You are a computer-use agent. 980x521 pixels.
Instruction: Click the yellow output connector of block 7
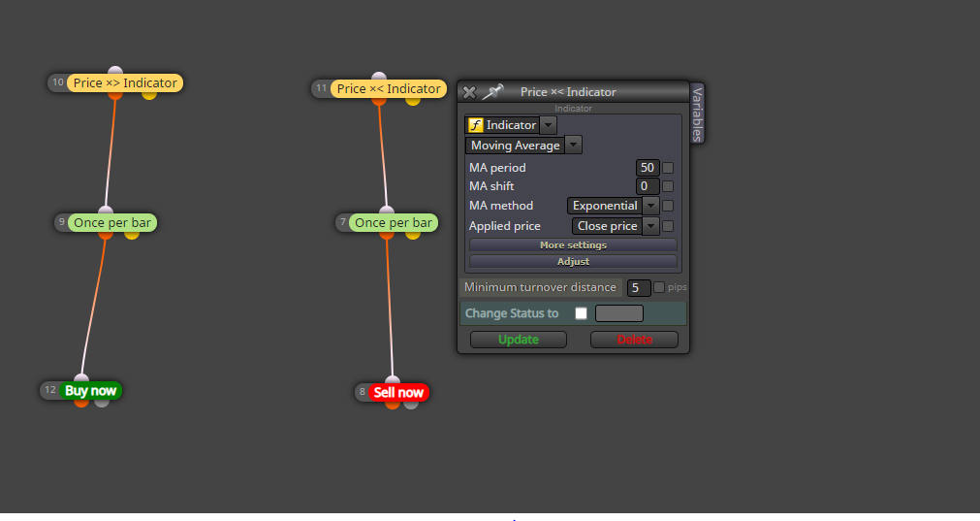pyautogui.click(x=413, y=235)
